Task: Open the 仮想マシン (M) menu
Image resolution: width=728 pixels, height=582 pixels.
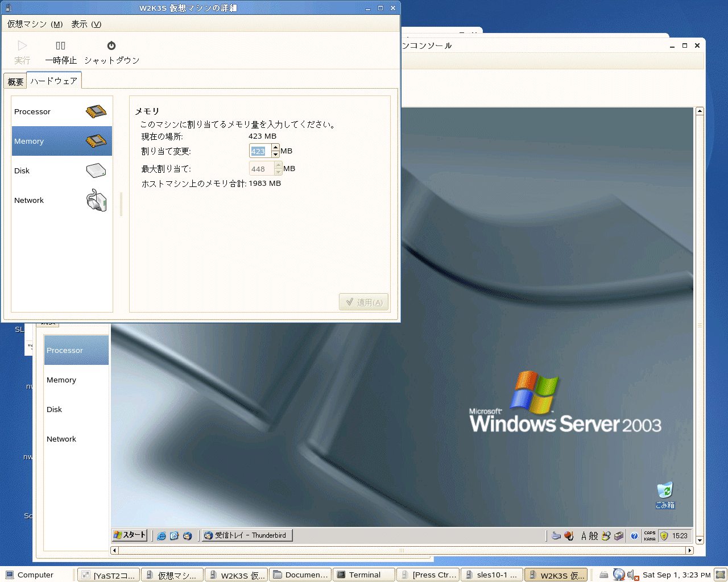Action: 35,24
